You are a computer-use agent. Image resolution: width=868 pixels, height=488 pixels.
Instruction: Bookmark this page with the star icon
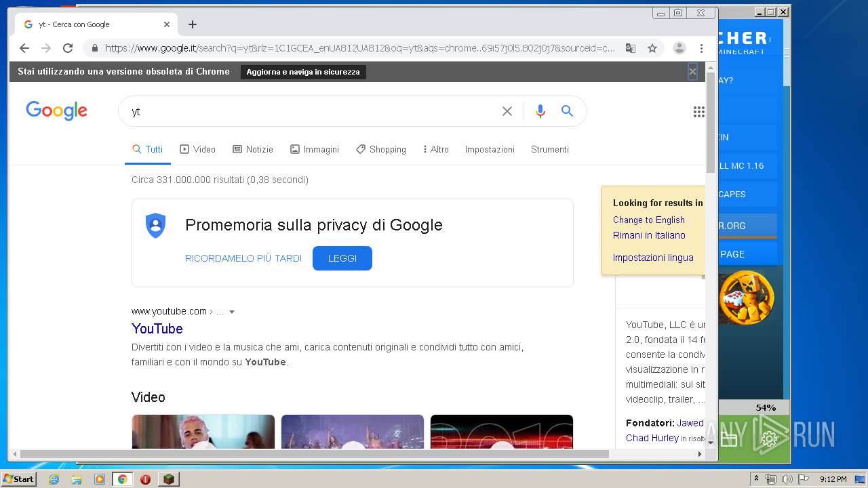click(x=652, y=48)
